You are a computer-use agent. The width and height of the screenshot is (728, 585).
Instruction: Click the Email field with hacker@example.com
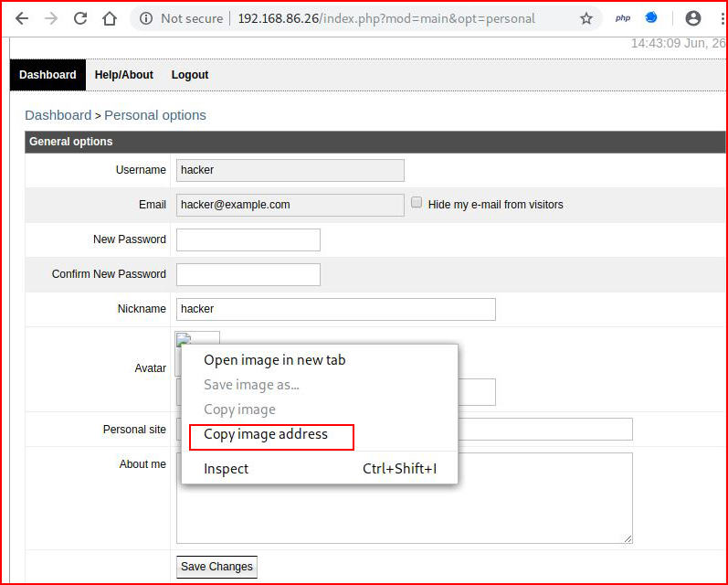click(x=290, y=205)
